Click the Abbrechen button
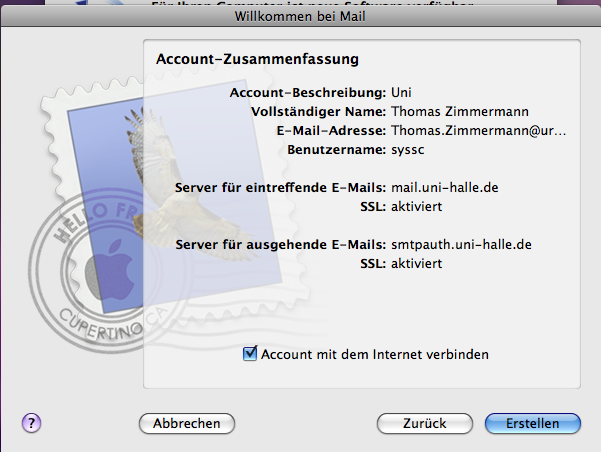601x452 pixels. pos(187,423)
